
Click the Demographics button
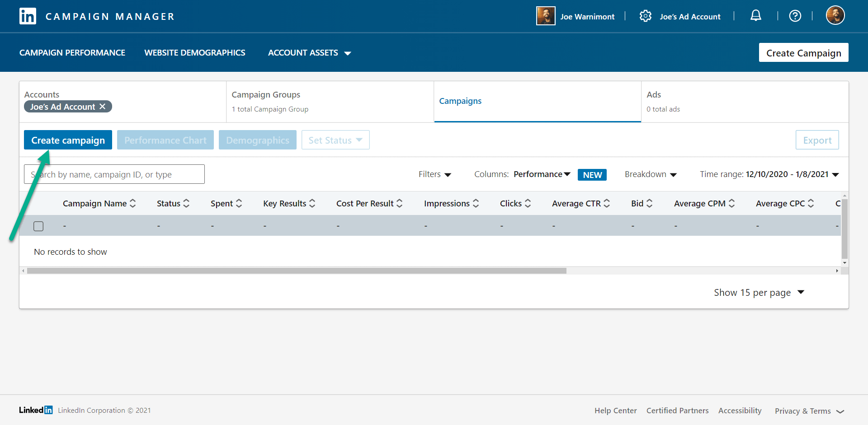(258, 140)
